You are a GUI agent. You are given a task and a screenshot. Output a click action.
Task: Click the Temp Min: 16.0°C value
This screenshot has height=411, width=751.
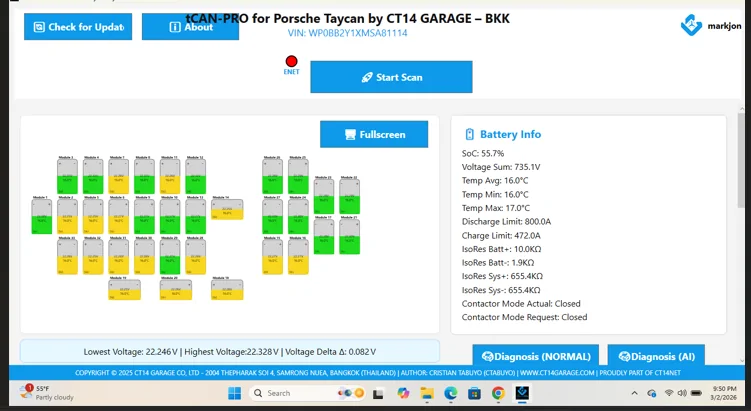tap(495, 194)
